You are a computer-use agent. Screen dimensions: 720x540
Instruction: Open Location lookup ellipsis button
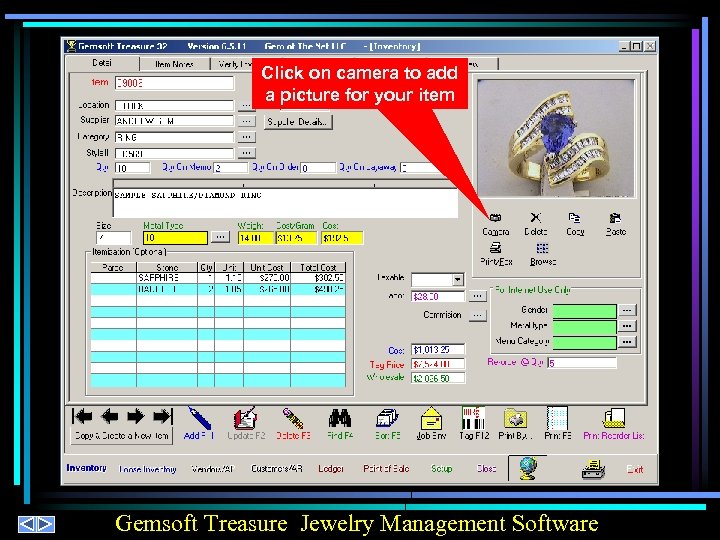pyautogui.click(x=247, y=106)
